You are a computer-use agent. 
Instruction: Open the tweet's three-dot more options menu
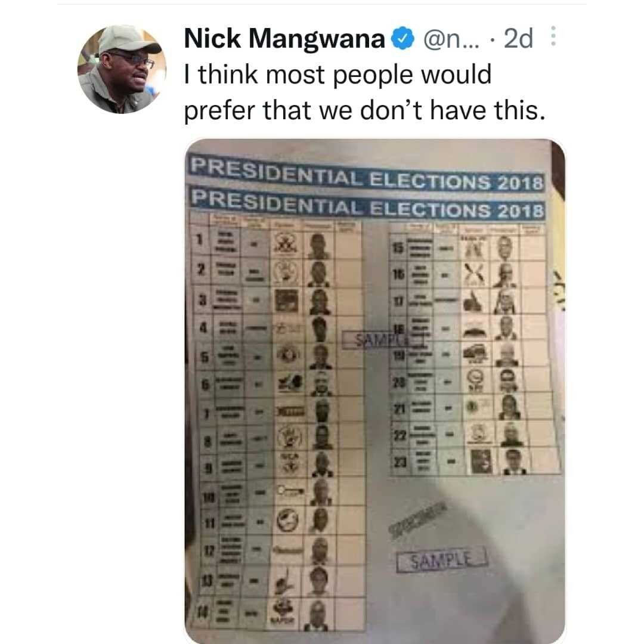click(553, 36)
